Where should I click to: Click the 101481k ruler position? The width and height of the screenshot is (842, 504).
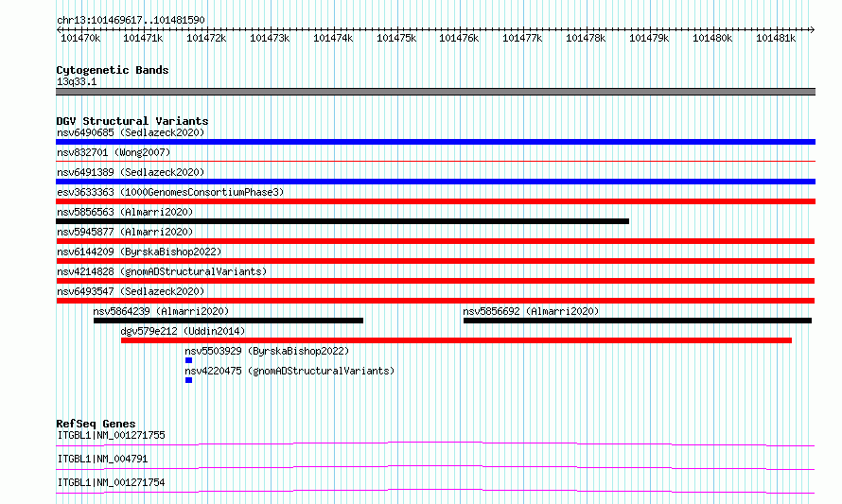(x=776, y=38)
